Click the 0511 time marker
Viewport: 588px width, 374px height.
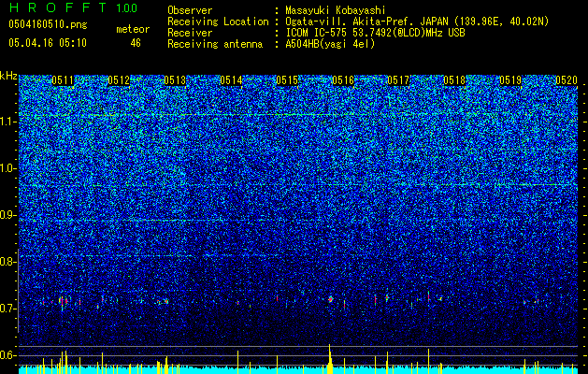63,80
